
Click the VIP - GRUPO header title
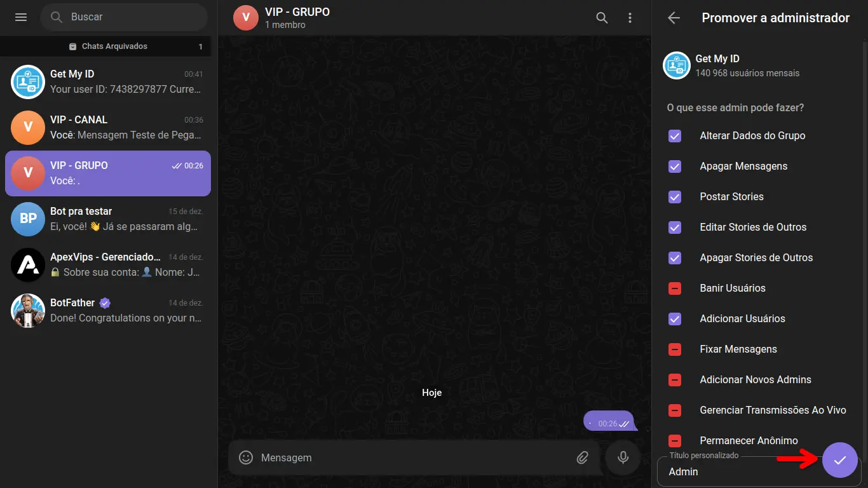tap(297, 11)
